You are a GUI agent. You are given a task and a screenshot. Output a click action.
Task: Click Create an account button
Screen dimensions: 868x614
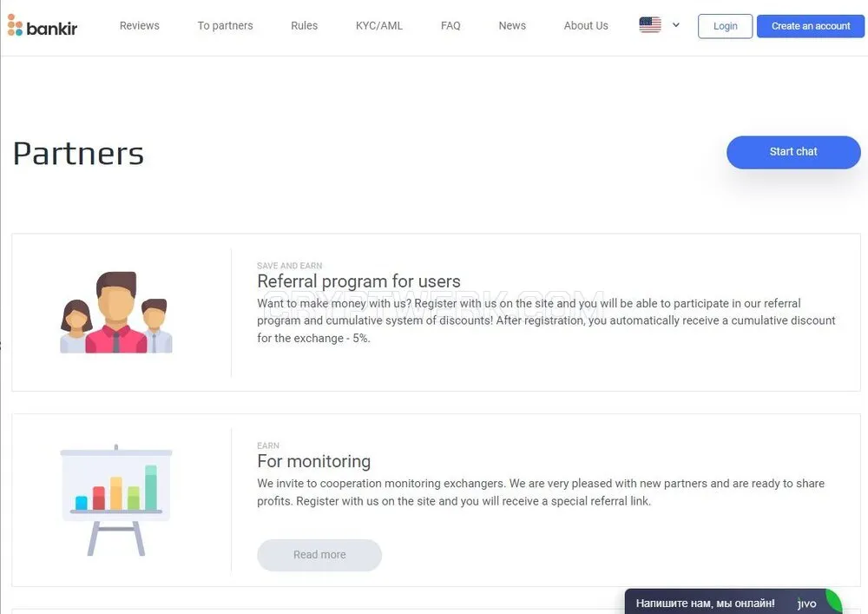pos(811,26)
